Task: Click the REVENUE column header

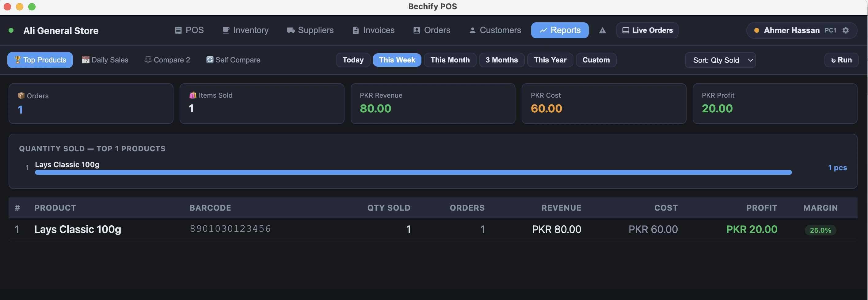Action: pyautogui.click(x=562, y=208)
